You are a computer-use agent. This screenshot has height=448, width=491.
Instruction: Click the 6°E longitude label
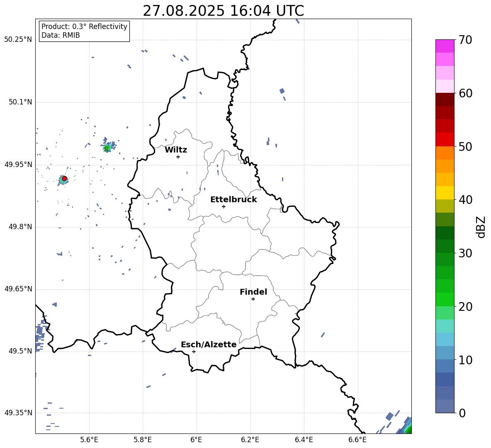[196, 440]
